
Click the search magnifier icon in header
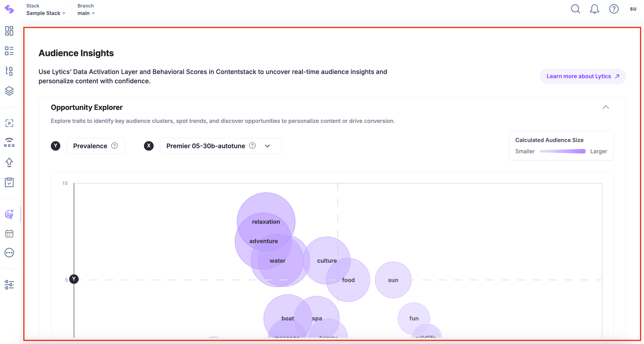[576, 9]
